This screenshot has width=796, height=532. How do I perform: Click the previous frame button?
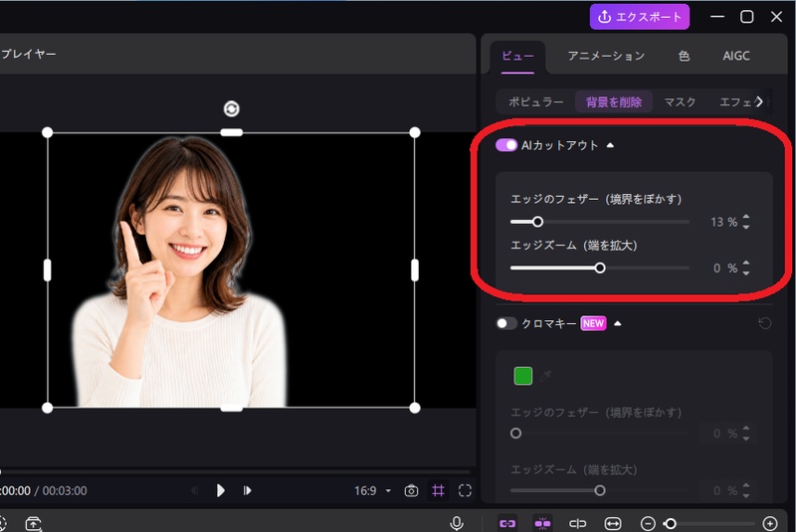point(194,490)
